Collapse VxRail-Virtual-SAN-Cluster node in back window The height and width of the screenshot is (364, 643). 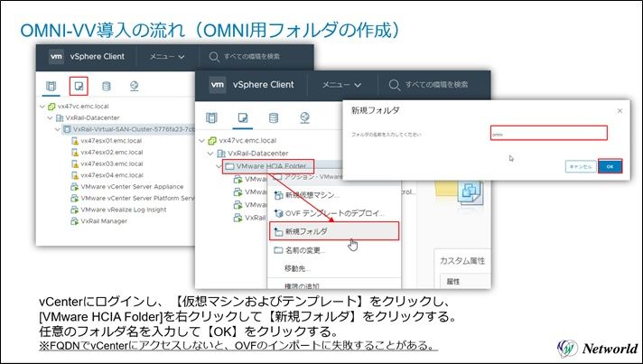coord(58,129)
